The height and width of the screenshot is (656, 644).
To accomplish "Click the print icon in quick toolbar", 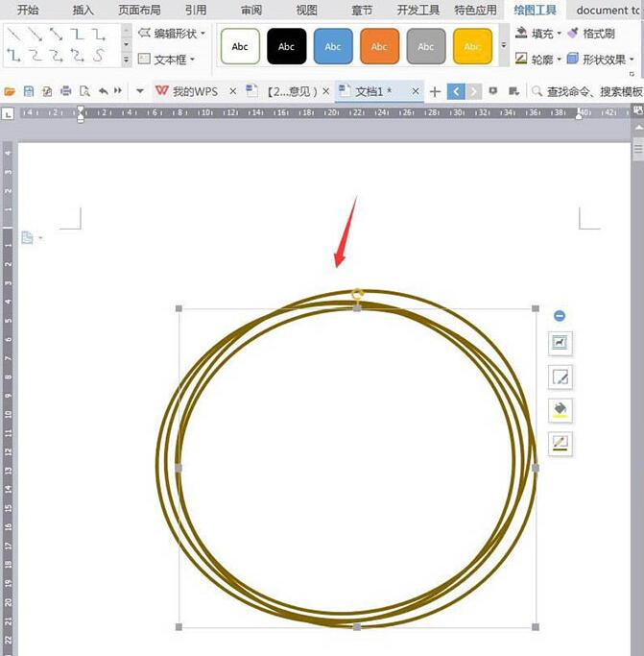I will point(66,92).
